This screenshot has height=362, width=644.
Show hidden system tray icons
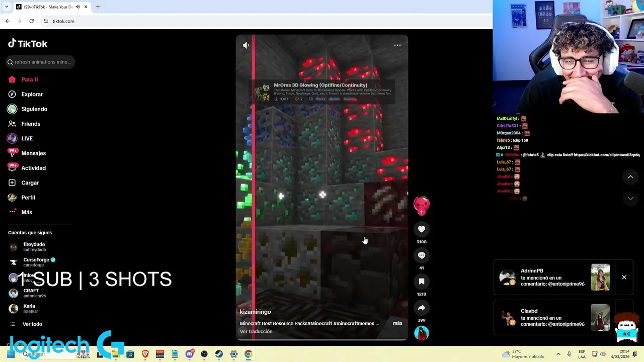[558, 354]
